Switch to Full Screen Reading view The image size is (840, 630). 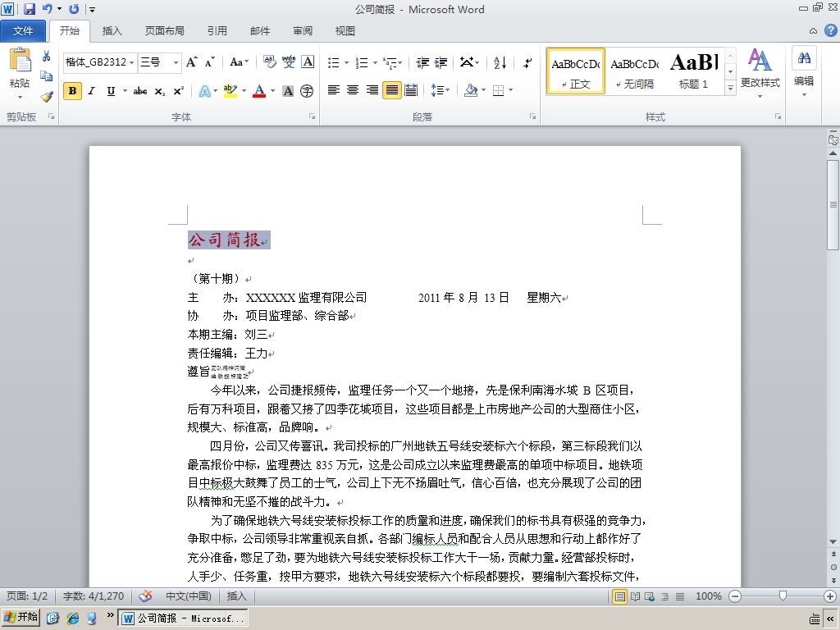pos(636,596)
